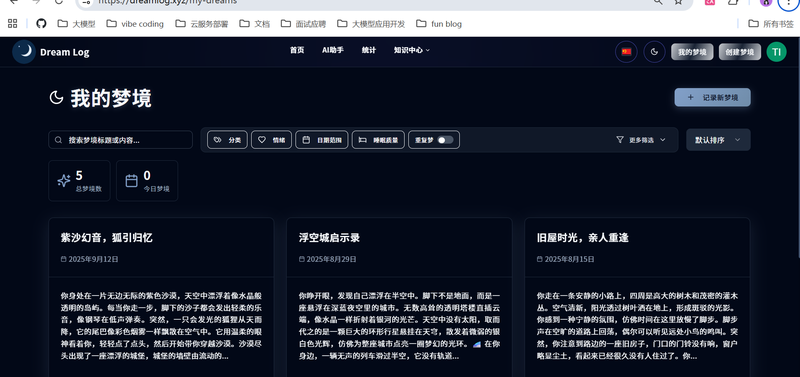The width and height of the screenshot is (800, 377).
Task: Click the date 2025年9月12日
Action: [x=93, y=259]
